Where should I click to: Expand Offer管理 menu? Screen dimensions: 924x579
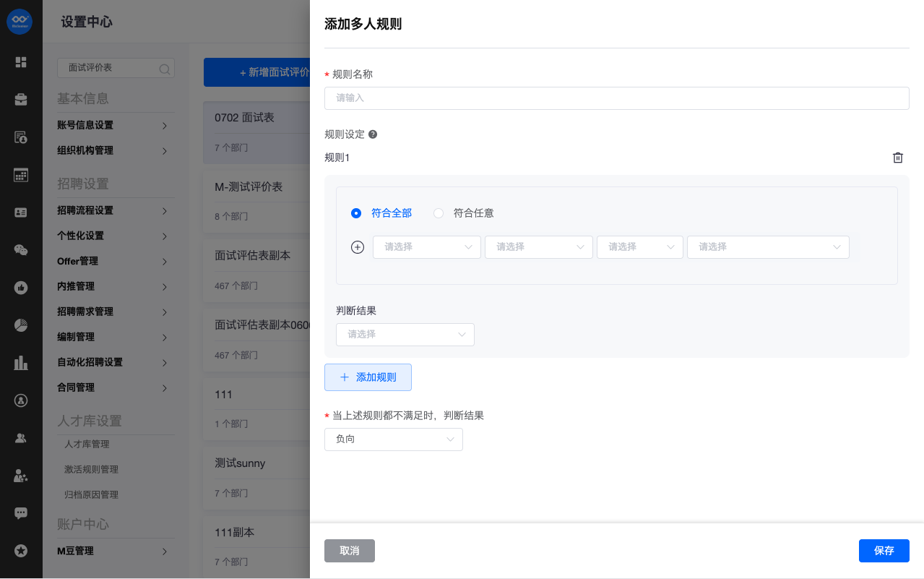coord(116,261)
